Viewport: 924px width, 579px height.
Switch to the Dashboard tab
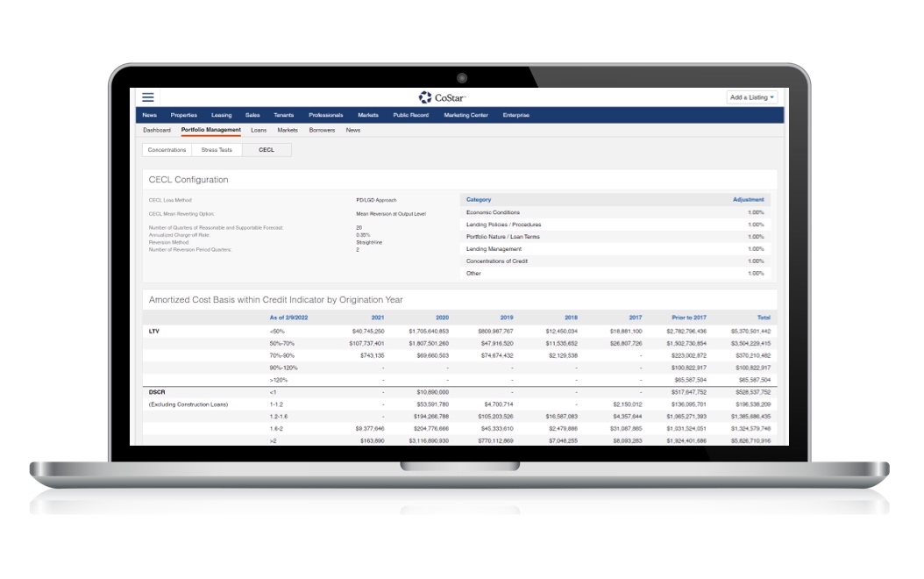(x=157, y=130)
